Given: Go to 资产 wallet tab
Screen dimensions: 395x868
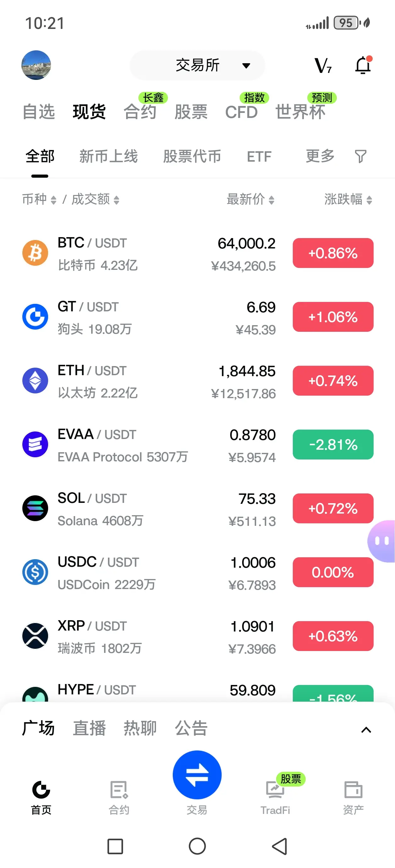Looking at the screenshot, I should (x=353, y=797).
